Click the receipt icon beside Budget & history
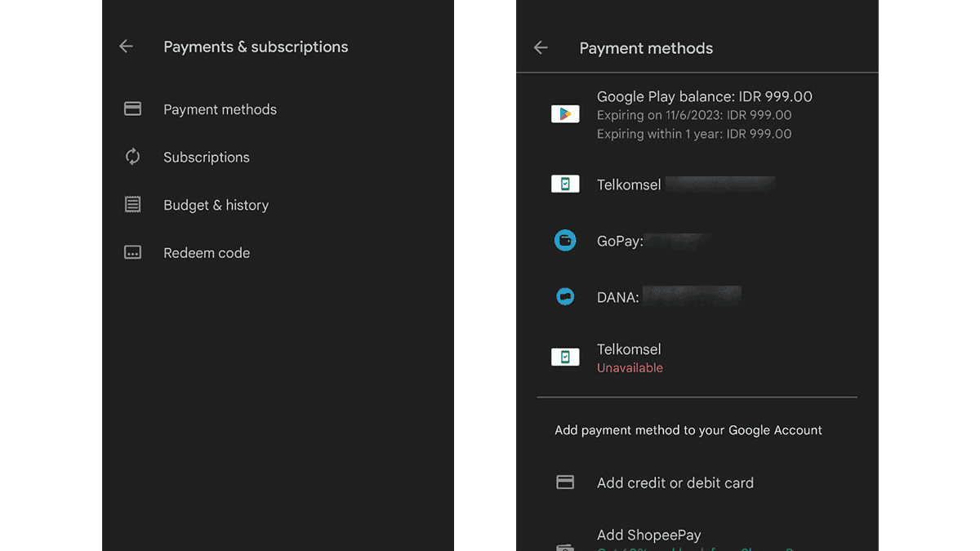 [132, 205]
